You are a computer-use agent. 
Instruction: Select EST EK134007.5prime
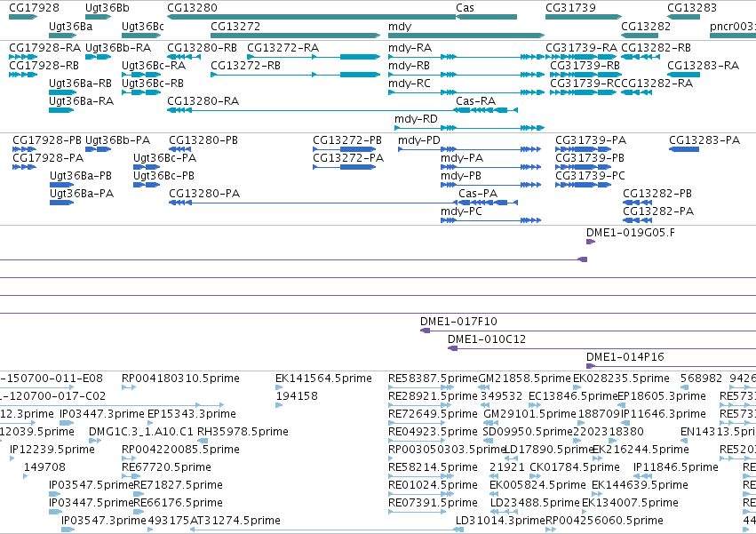[630, 503]
